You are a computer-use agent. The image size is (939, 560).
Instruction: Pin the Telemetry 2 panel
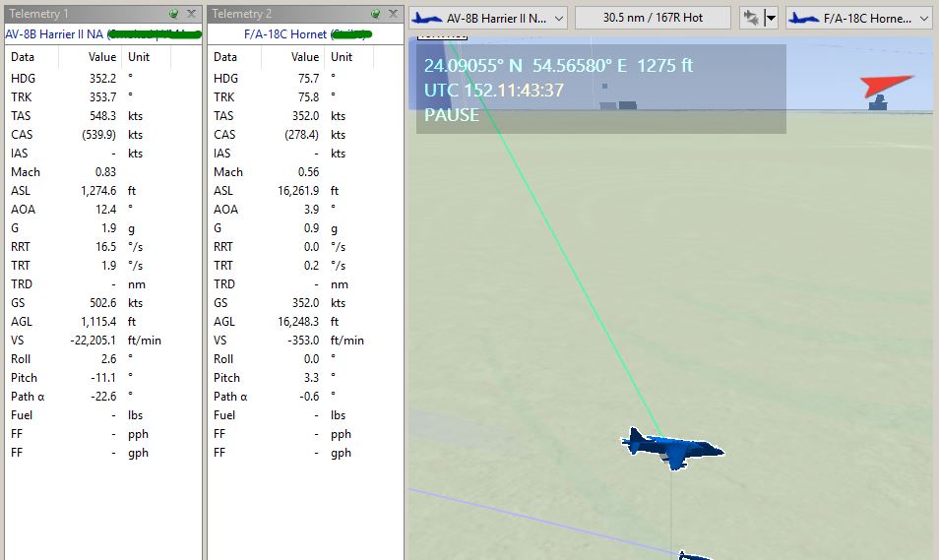click(x=375, y=13)
